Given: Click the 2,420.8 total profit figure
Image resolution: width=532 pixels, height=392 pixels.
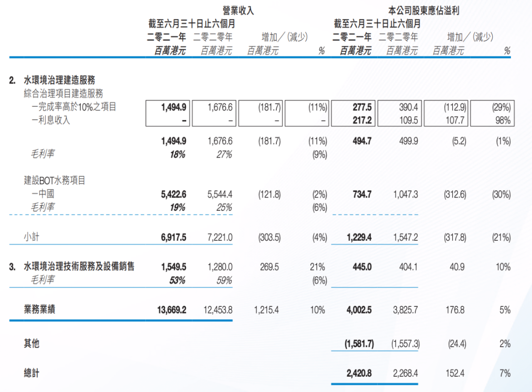Looking at the screenshot, I should (x=357, y=374).
